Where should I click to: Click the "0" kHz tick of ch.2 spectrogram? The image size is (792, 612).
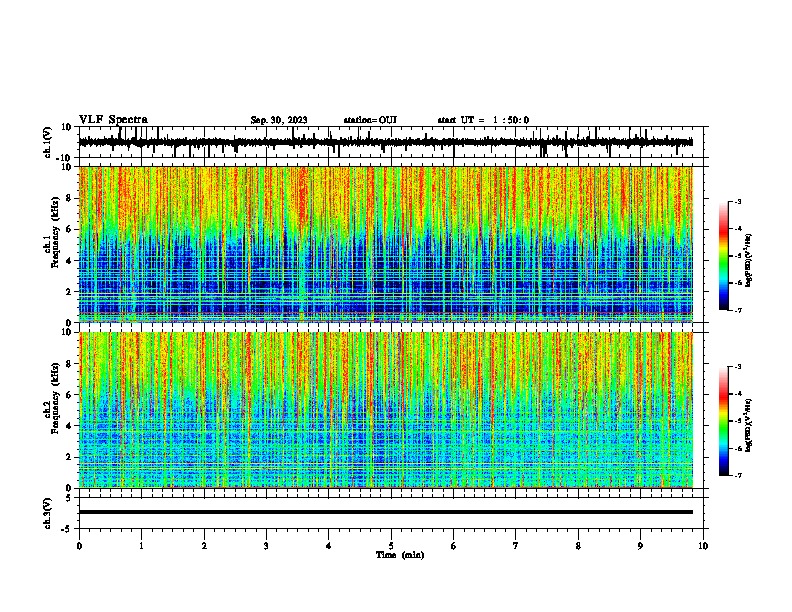pyautogui.click(x=69, y=488)
